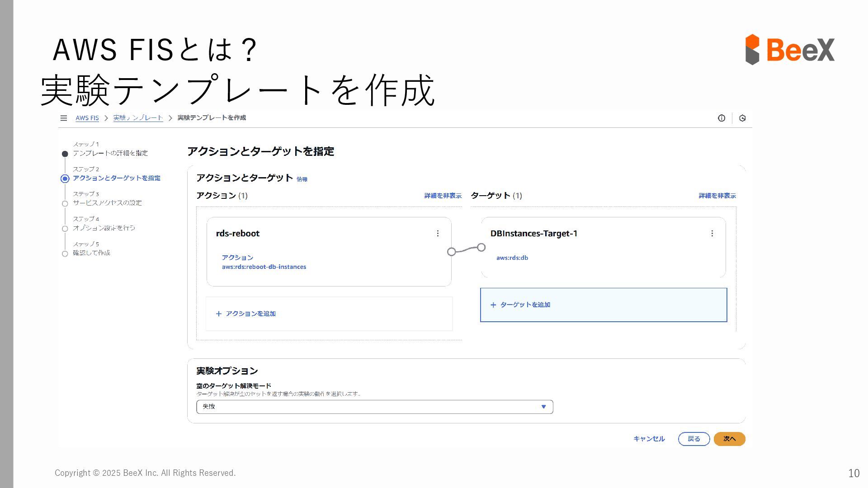868x488 pixels.
Task: Click the info circle icon at top right
Action: coord(722,118)
